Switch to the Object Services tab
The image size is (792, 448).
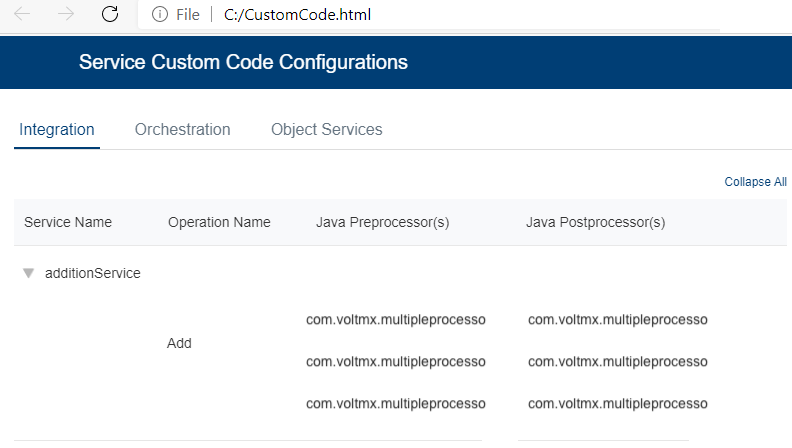point(327,130)
